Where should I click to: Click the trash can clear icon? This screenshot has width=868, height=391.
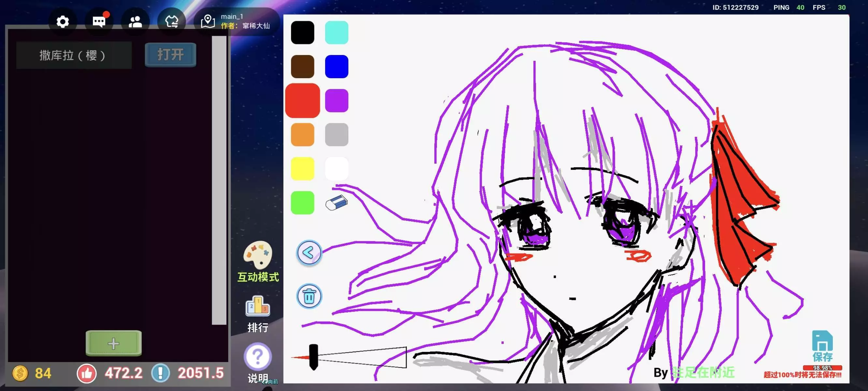tap(309, 296)
